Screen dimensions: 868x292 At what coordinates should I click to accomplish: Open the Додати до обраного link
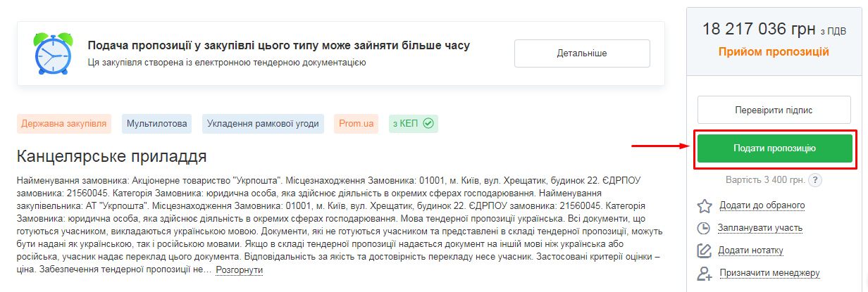coord(762,205)
